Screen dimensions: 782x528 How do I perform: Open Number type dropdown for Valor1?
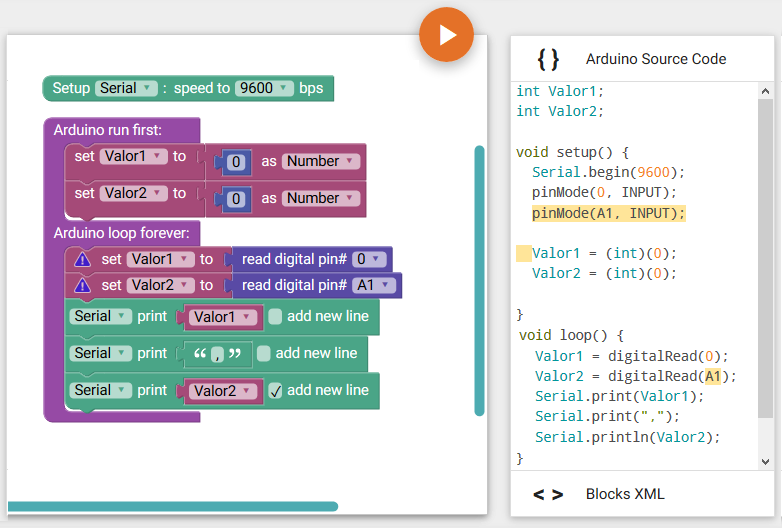coord(321,162)
